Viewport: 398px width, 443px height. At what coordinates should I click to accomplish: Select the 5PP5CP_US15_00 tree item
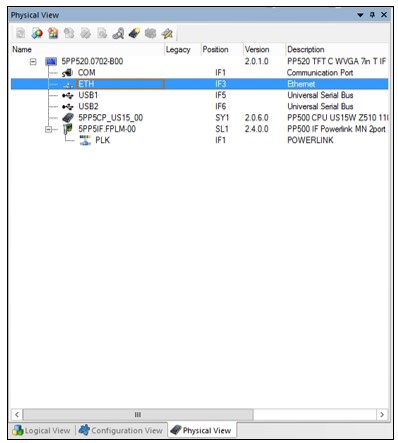pos(110,118)
